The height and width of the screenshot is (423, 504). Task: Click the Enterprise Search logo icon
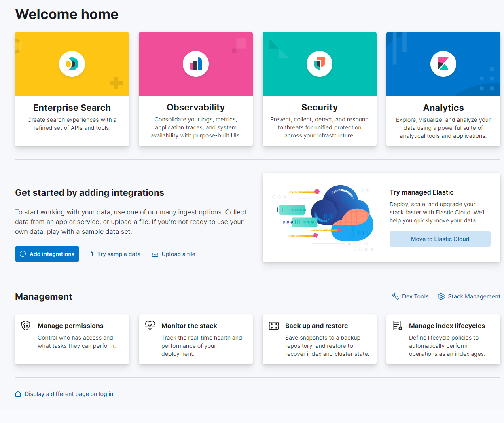coord(72,64)
